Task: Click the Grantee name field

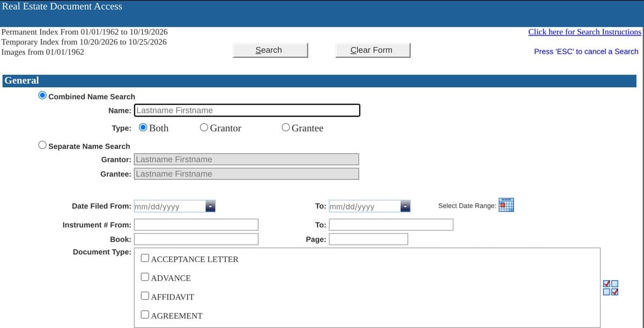Action: coord(246,174)
